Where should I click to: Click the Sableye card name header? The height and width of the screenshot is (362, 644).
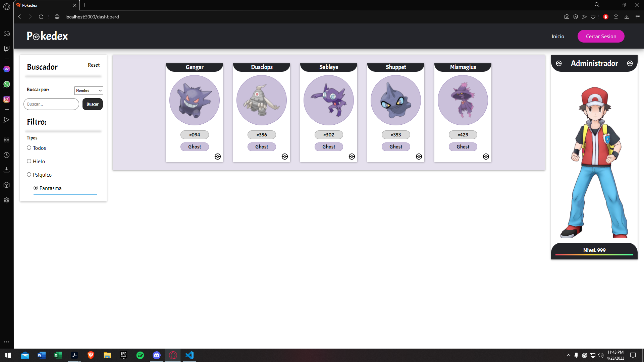(x=329, y=67)
